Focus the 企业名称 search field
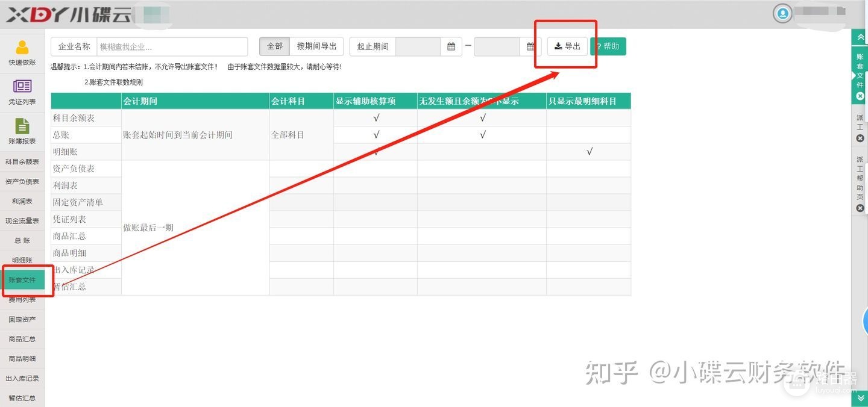 [172, 46]
